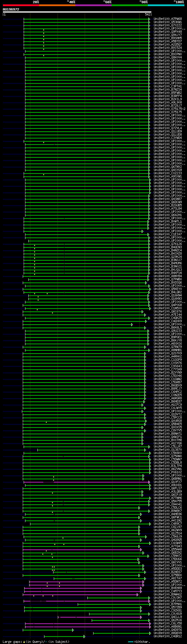Click the UniRef100_Q7XZZ2 hit label

pos(168,25)
